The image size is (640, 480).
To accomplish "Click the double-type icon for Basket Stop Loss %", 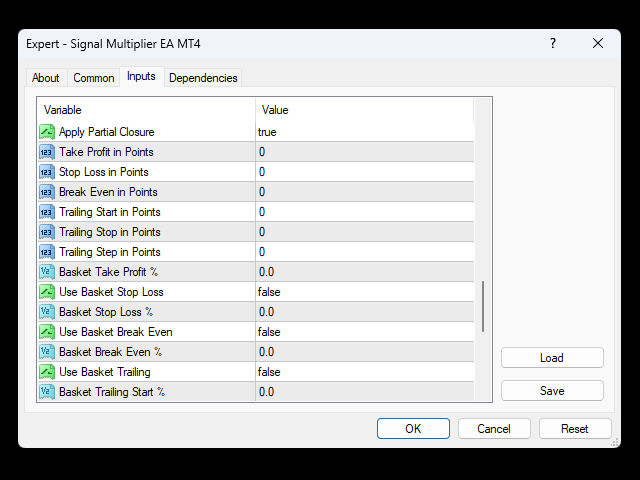I will pyautogui.click(x=47, y=312).
